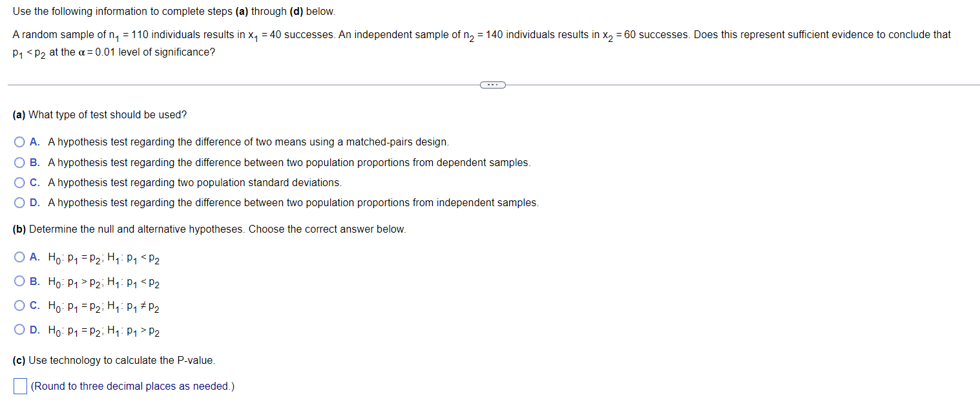Click the hypothesis text for option C
Viewport: 980px width, 402px height.
[x=103, y=306]
